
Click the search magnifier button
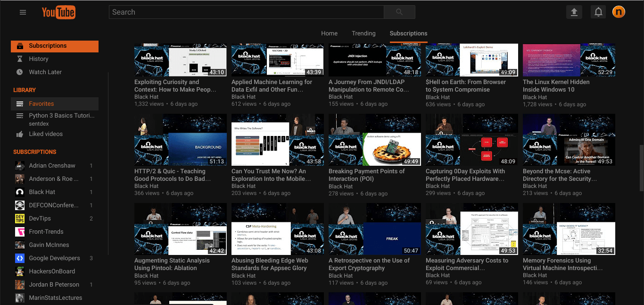(x=399, y=12)
